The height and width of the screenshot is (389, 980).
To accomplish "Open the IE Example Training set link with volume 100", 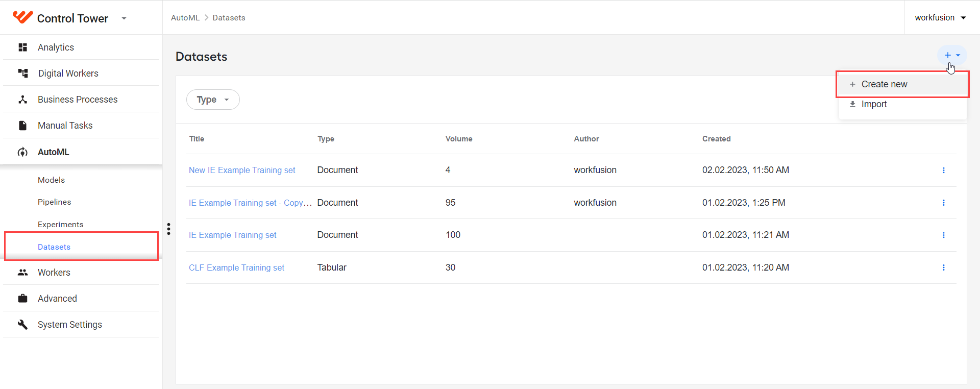I will pyautogui.click(x=232, y=235).
